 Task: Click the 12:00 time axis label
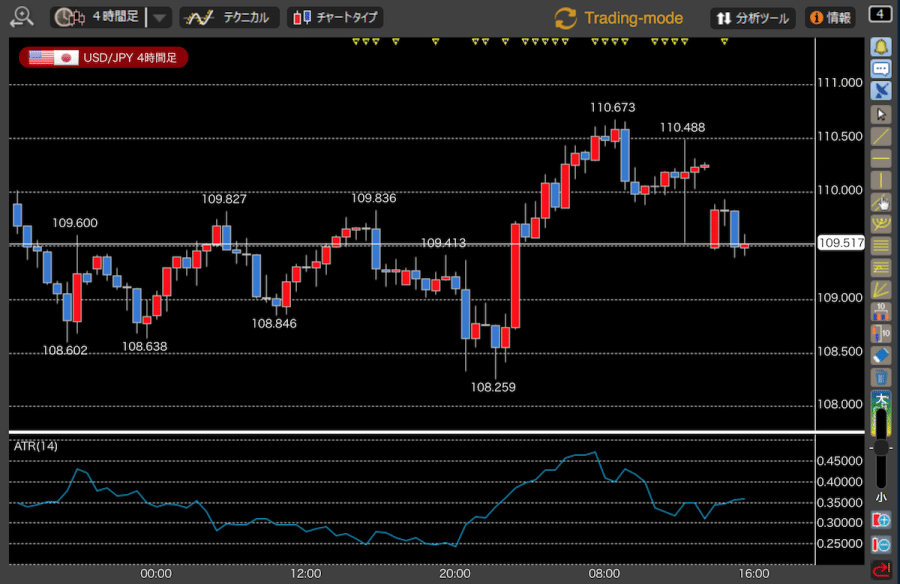pyautogui.click(x=305, y=573)
